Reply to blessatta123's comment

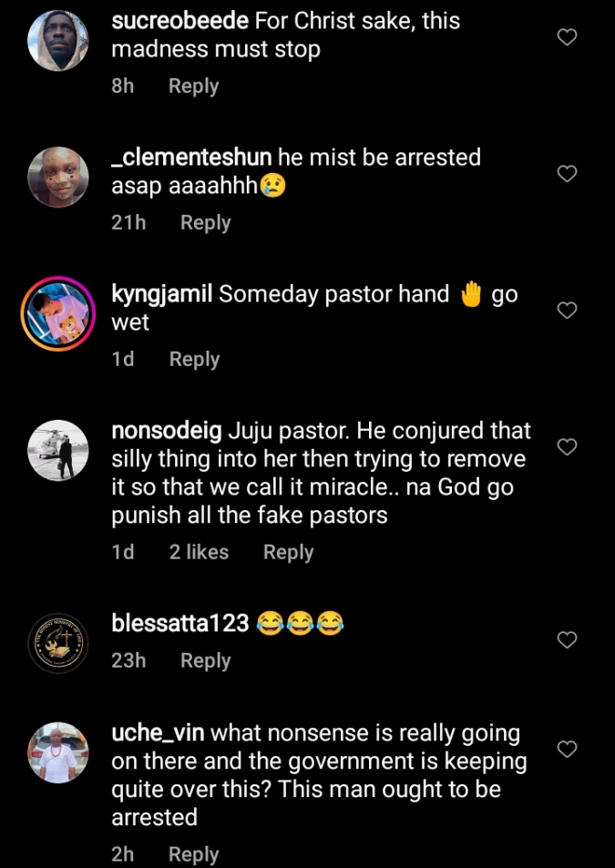point(205,661)
